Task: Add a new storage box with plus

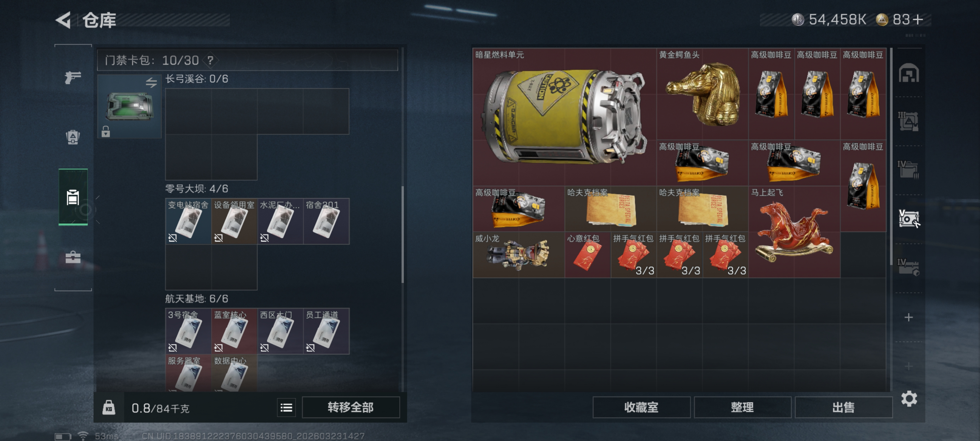Action: tap(908, 317)
